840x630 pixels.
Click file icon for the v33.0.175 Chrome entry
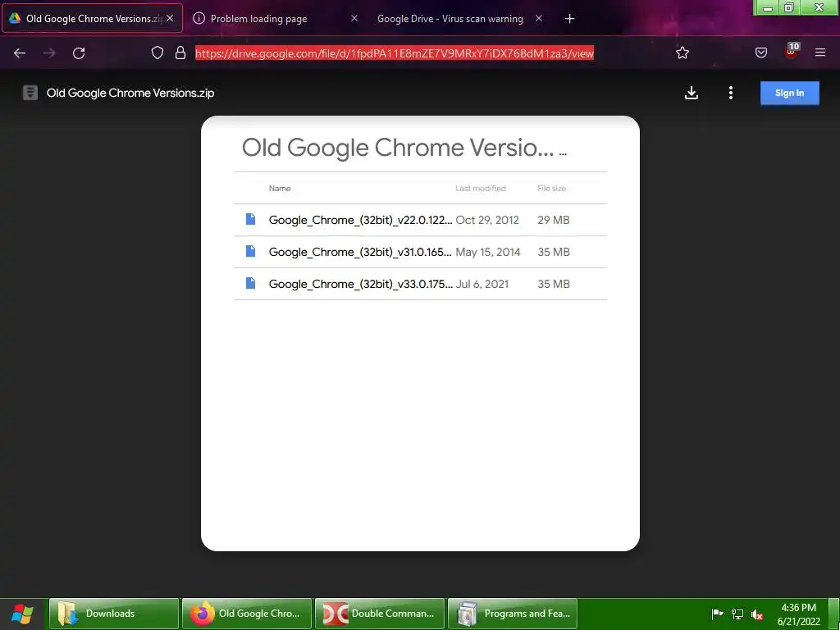(250, 283)
